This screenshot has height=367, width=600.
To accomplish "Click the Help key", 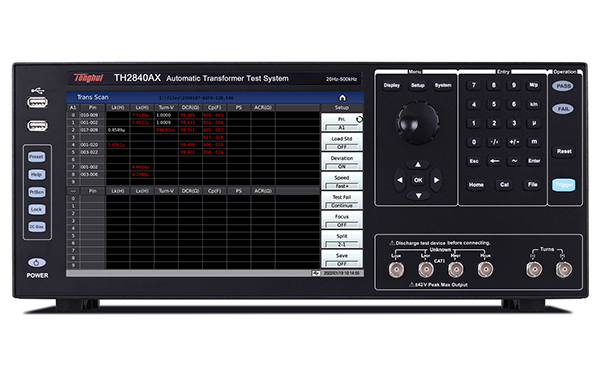I will click(37, 175).
